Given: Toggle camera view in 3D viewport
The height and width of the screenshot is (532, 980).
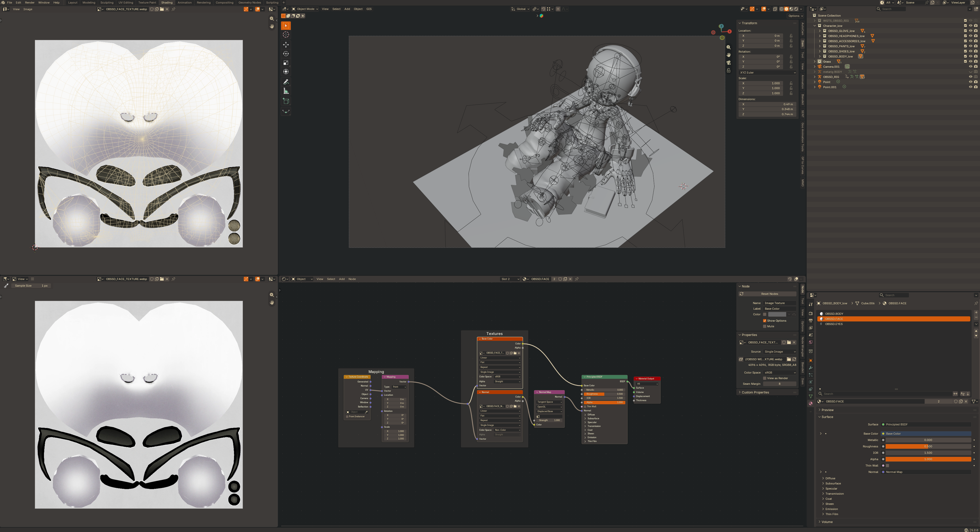Looking at the screenshot, I should 729,63.
